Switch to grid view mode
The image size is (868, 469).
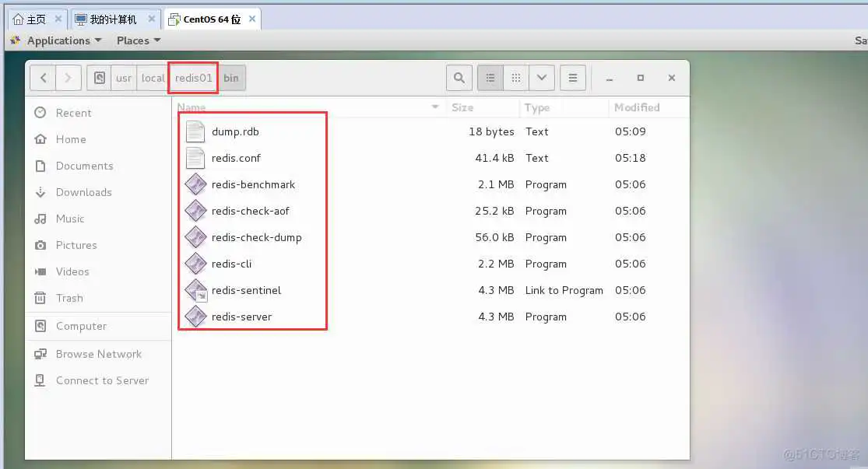tap(515, 77)
